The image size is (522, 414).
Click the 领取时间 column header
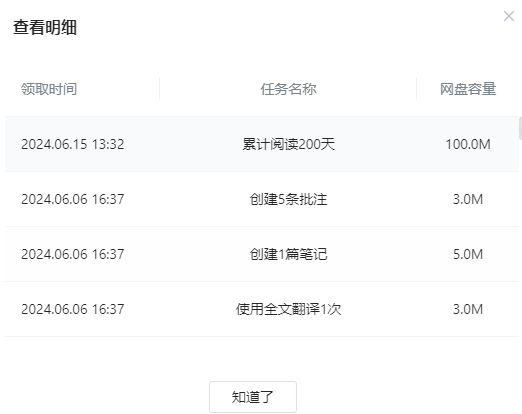[x=49, y=89]
